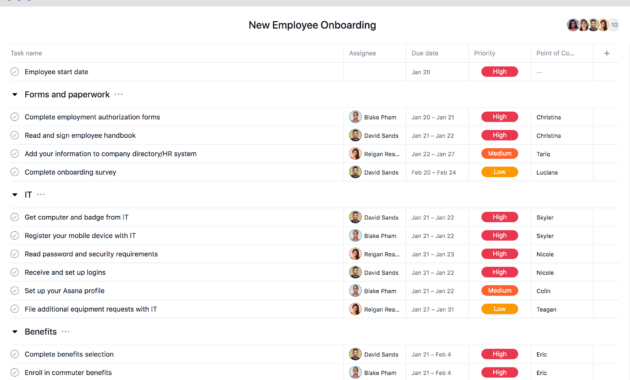Mark 'Complete benefits selection' complete
Viewport: 630px width, 380px height.
coord(14,354)
